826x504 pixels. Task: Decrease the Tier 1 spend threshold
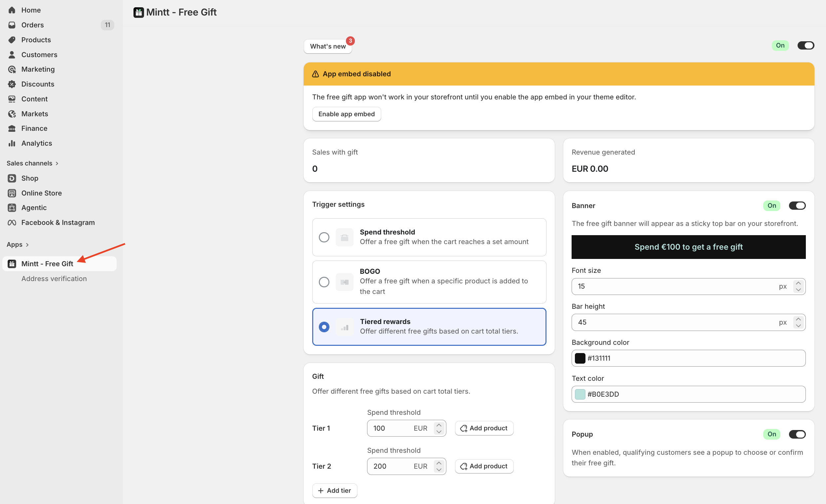439,432
